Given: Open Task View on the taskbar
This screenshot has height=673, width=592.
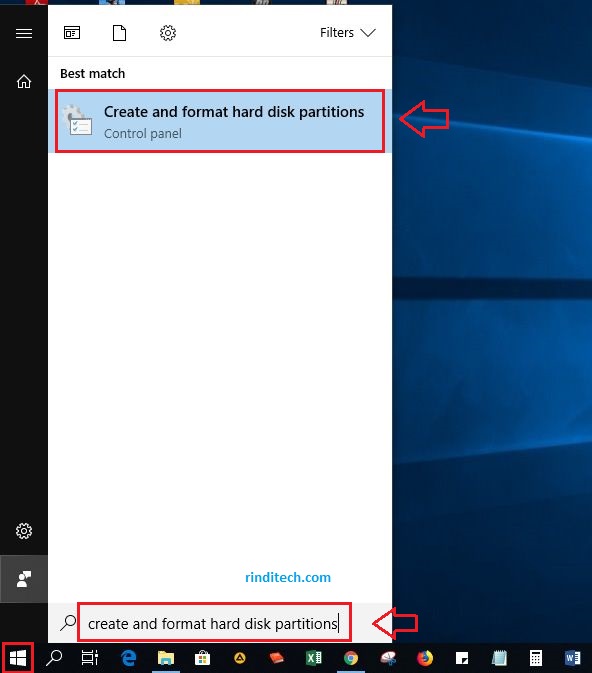Looking at the screenshot, I should [90, 658].
